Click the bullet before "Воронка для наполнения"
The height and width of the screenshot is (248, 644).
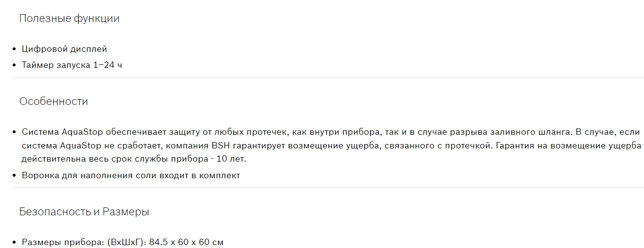coord(15,176)
